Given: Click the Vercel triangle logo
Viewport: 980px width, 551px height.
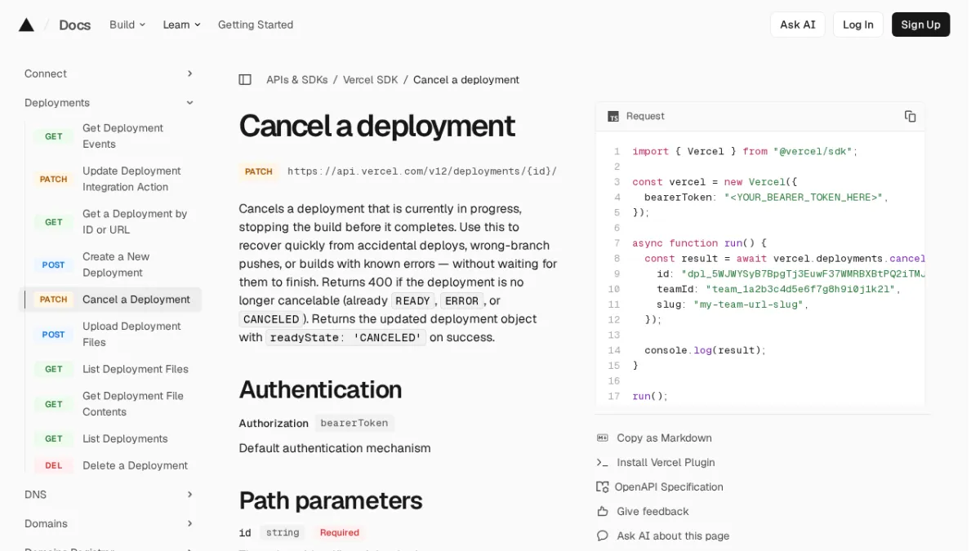Looking at the screenshot, I should 26,24.
